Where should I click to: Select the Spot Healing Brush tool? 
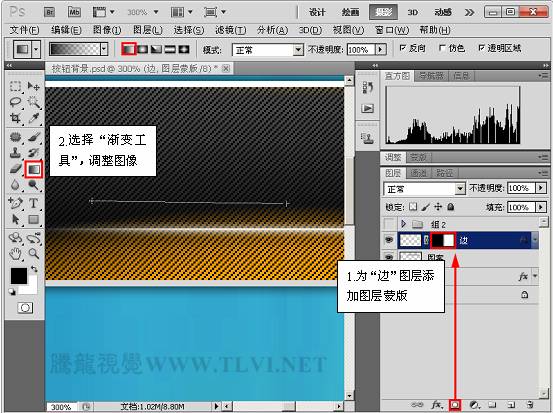pos(16,137)
